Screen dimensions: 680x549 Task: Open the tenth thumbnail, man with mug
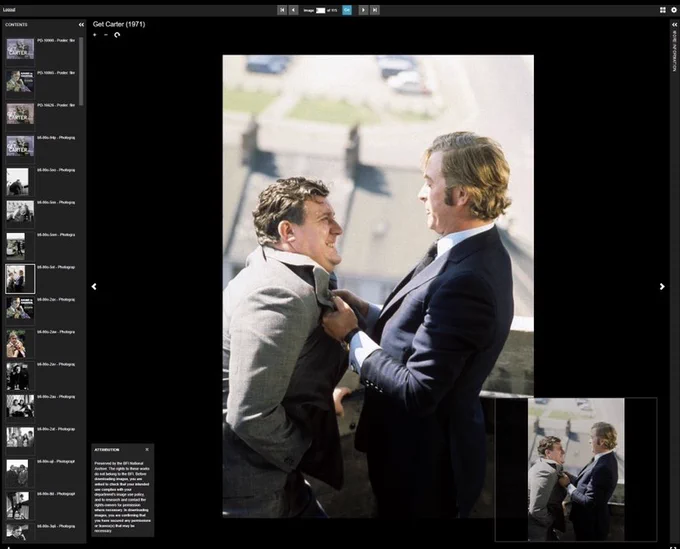click(16, 344)
